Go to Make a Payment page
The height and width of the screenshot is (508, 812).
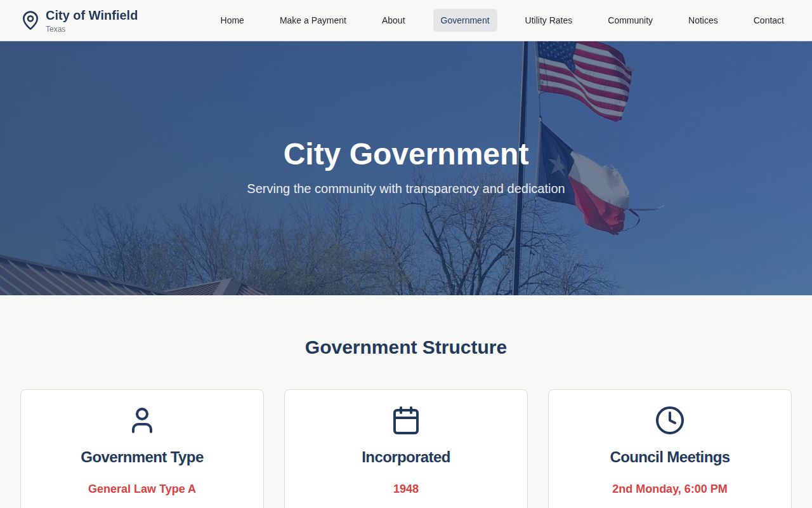[x=313, y=20]
